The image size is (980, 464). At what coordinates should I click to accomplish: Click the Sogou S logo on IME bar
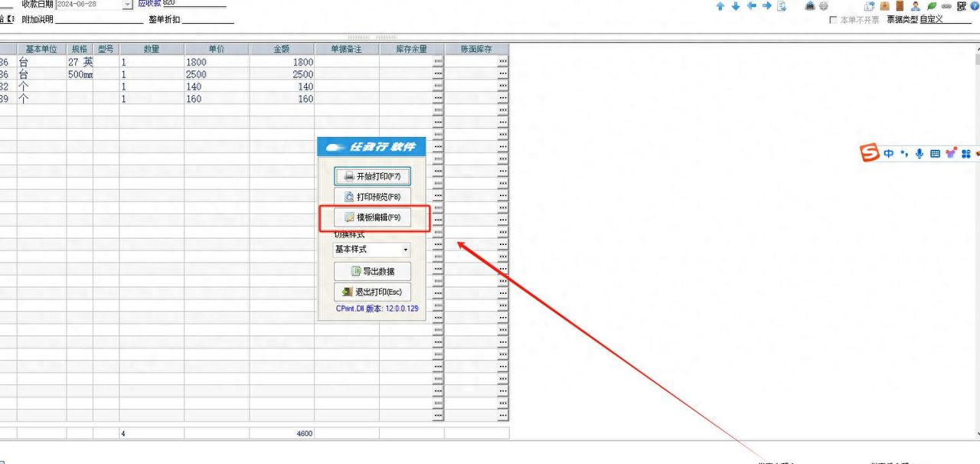point(870,153)
